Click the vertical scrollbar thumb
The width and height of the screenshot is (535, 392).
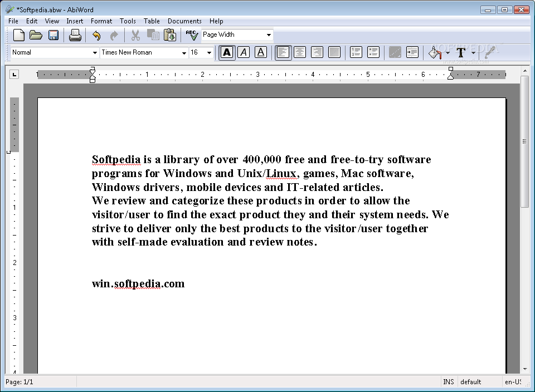524,141
